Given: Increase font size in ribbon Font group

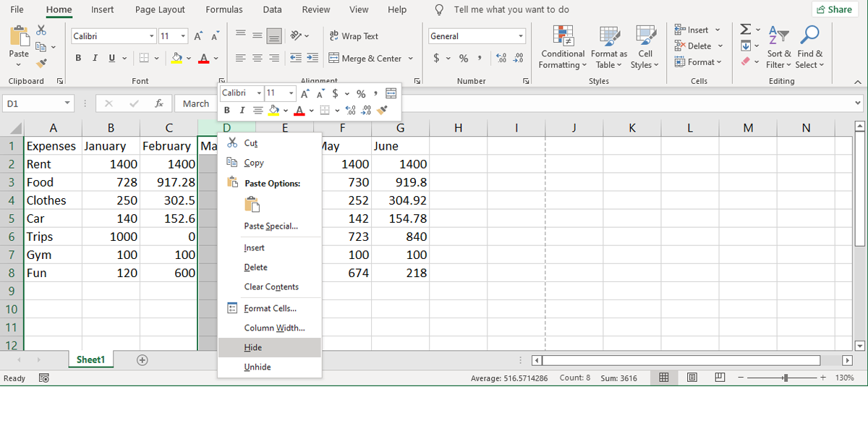Looking at the screenshot, I should click(199, 36).
